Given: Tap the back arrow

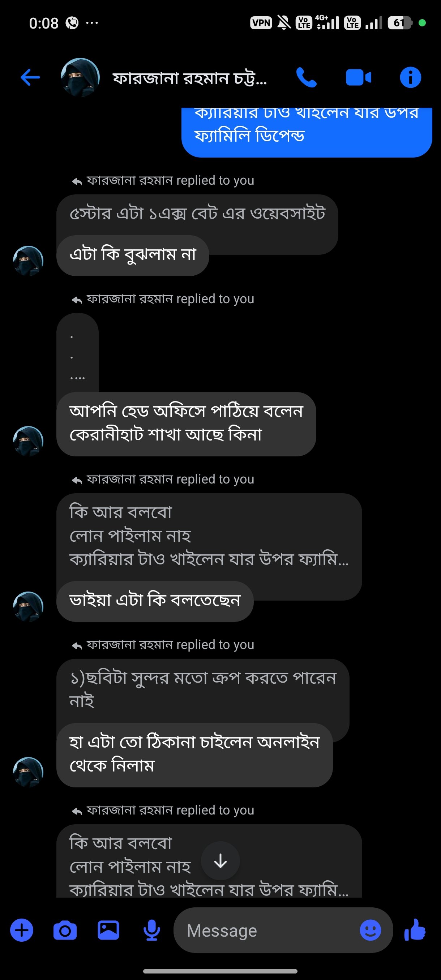Looking at the screenshot, I should tap(30, 78).
